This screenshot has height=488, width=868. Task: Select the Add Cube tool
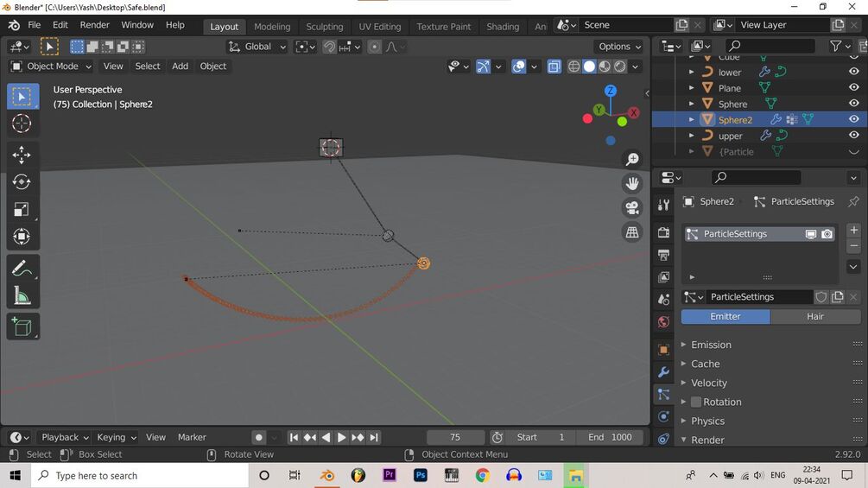(x=22, y=327)
